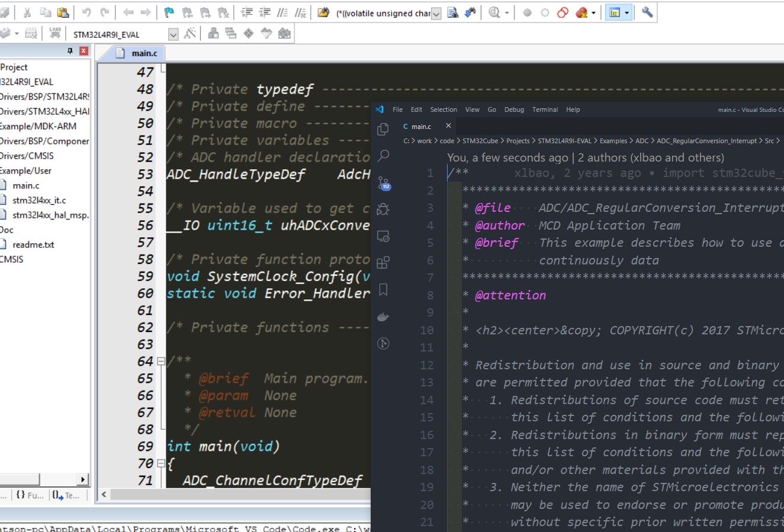Screen dimensions: 784x532
Task: Close the Project panel with red X
Action: coord(83,51)
